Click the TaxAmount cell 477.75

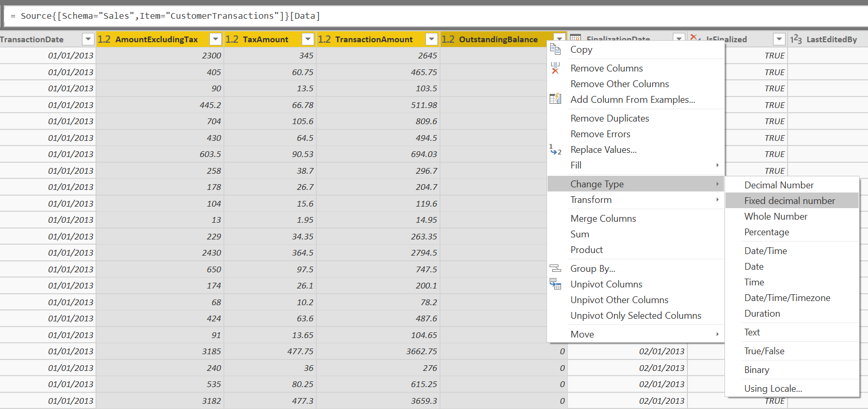270,351
